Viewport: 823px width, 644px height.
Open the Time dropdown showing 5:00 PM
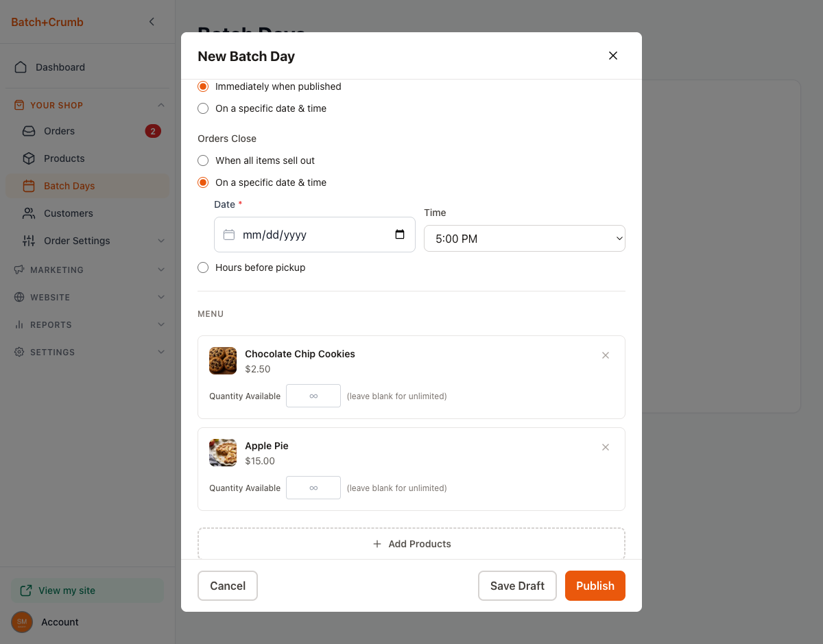click(x=524, y=239)
